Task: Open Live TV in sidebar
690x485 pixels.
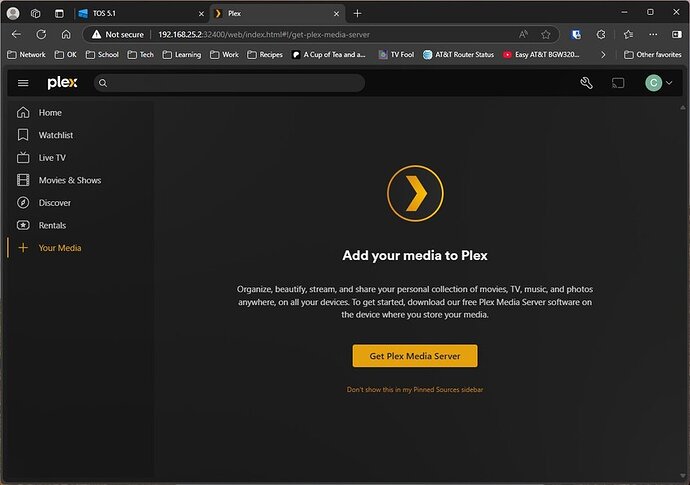Action: (x=52, y=158)
